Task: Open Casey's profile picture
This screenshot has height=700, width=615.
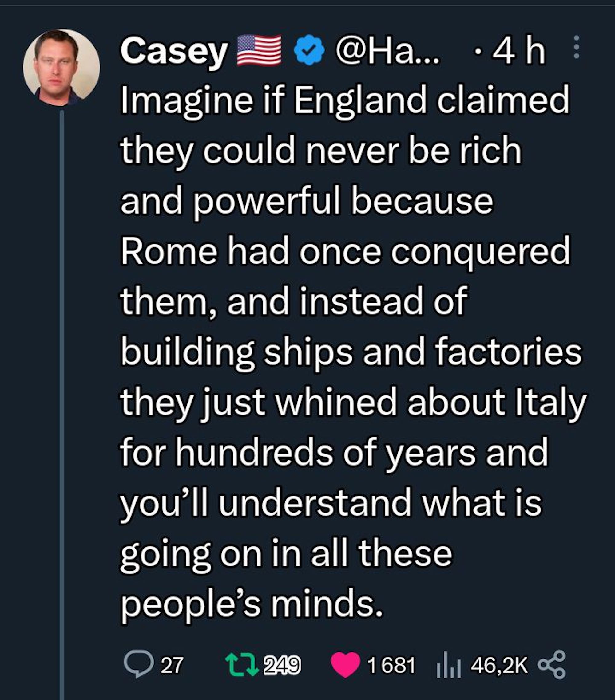Action: [x=61, y=67]
